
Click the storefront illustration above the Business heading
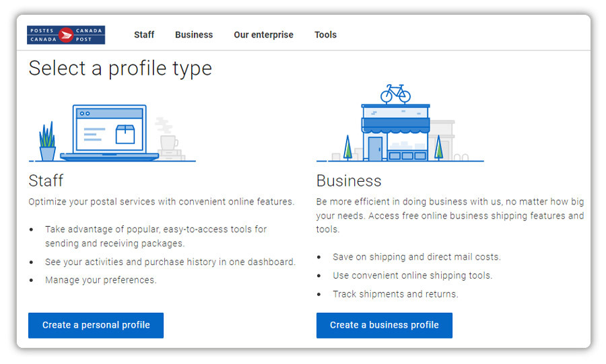point(400,122)
